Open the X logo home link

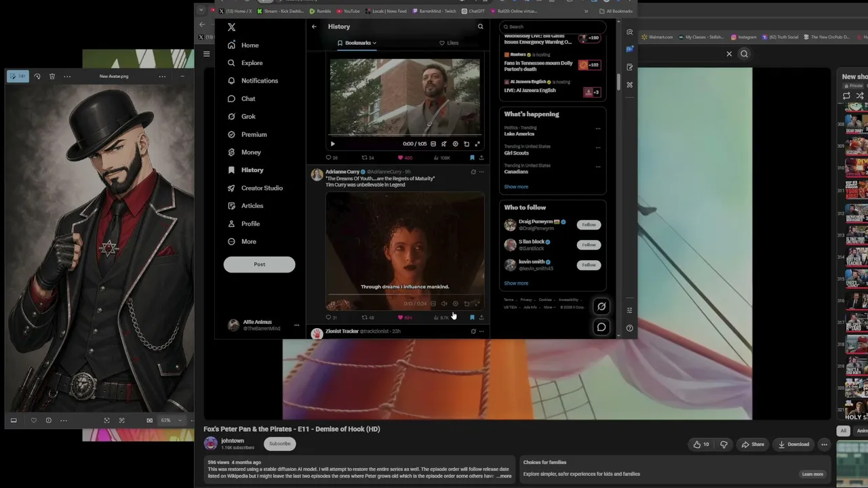coord(231,27)
